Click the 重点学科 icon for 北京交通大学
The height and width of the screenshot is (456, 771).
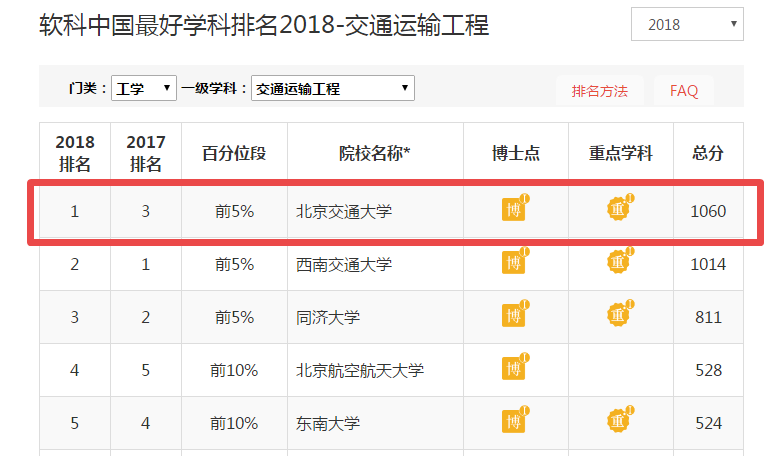pos(620,208)
